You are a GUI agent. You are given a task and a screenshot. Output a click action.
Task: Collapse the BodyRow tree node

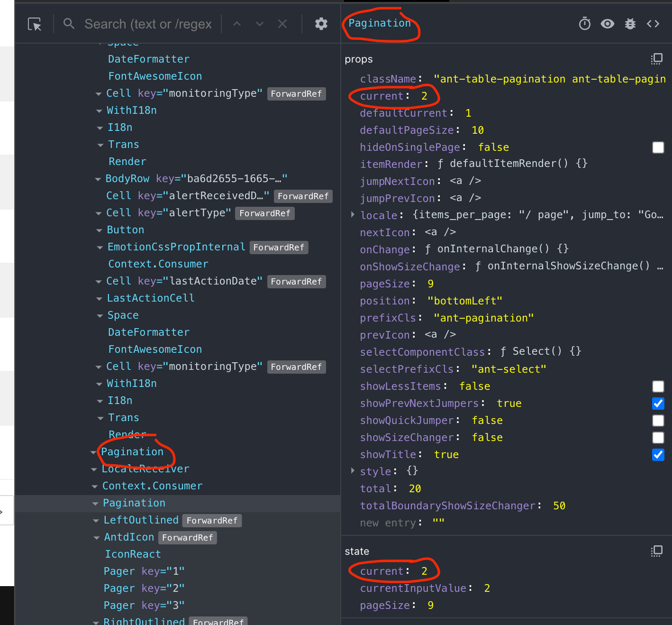(97, 179)
